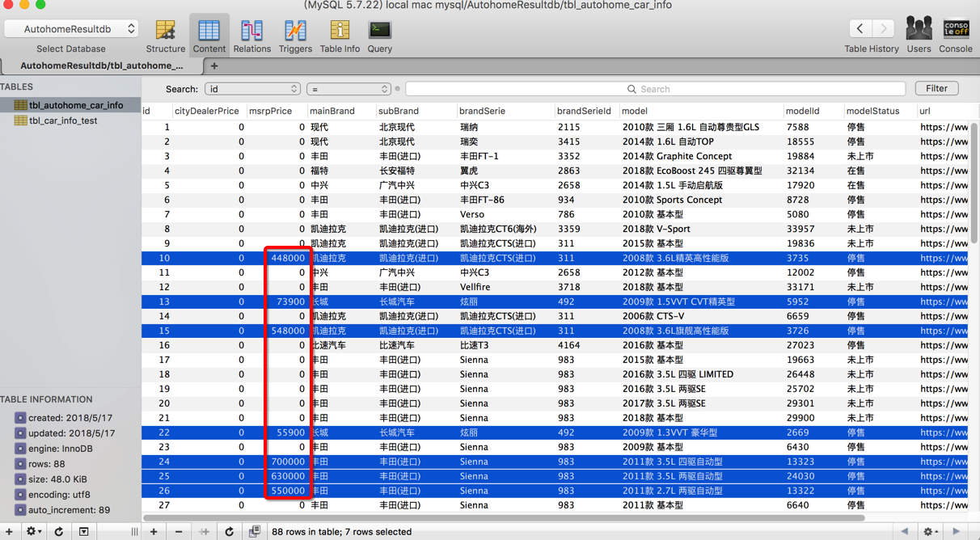Sort by modelId column header
This screenshot has height=540, width=980.
click(x=813, y=111)
